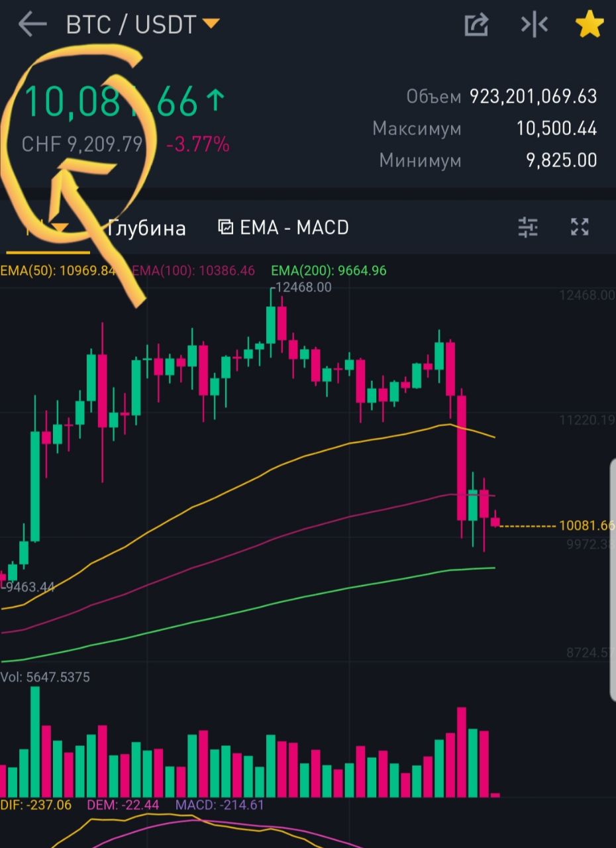Click the EMA(50) indicator label
This screenshot has height=848, width=616.
pyautogui.click(x=58, y=270)
